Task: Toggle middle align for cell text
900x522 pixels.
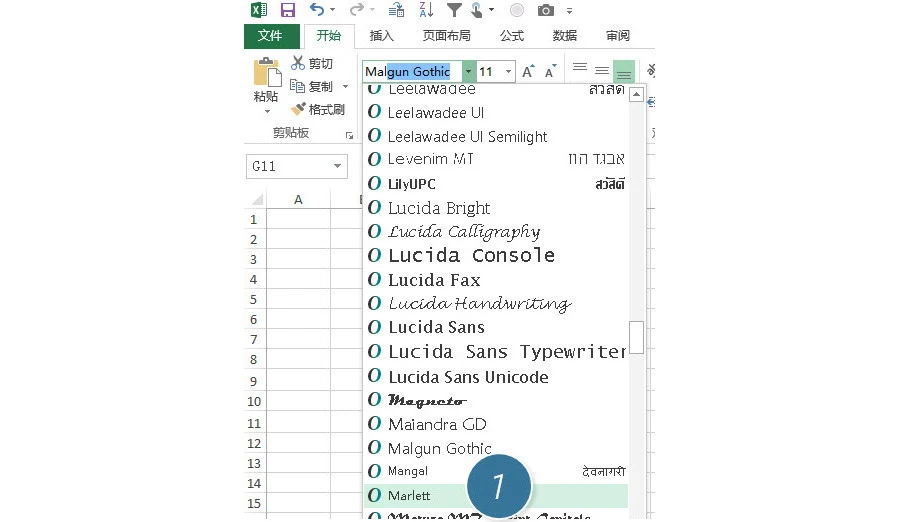Action: tap(602, 71)
